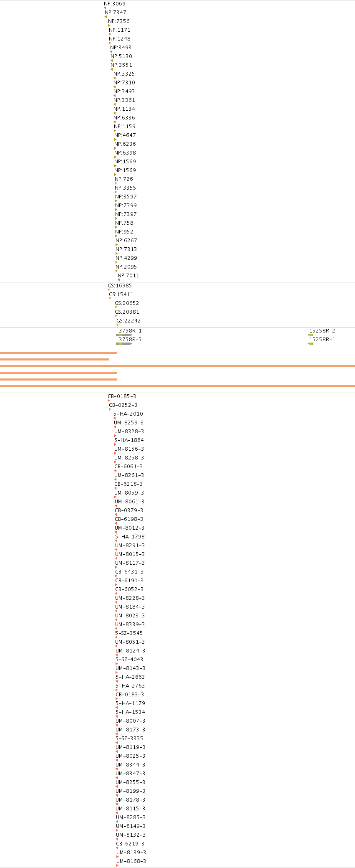The image size is (355, 868).
Task: Click on UM-8139-3
Action: [x=131, y=853]
